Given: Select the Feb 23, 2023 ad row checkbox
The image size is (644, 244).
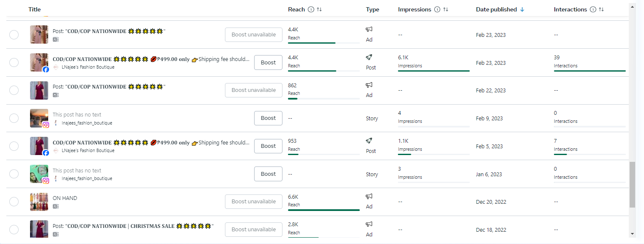Looking at the screenshot, I should coord(14,35).
